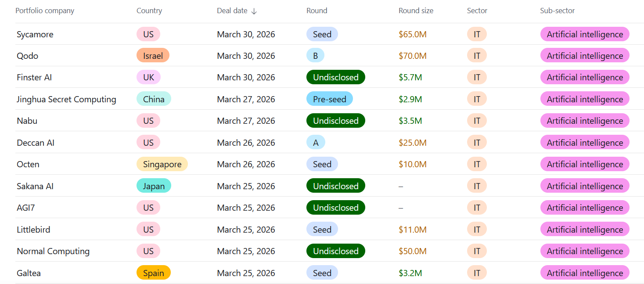Image resolution: width=644 pixels, height=284 pixels.
Task: Open the Jinghua Secret Computing entry
Action: [66, 99]
